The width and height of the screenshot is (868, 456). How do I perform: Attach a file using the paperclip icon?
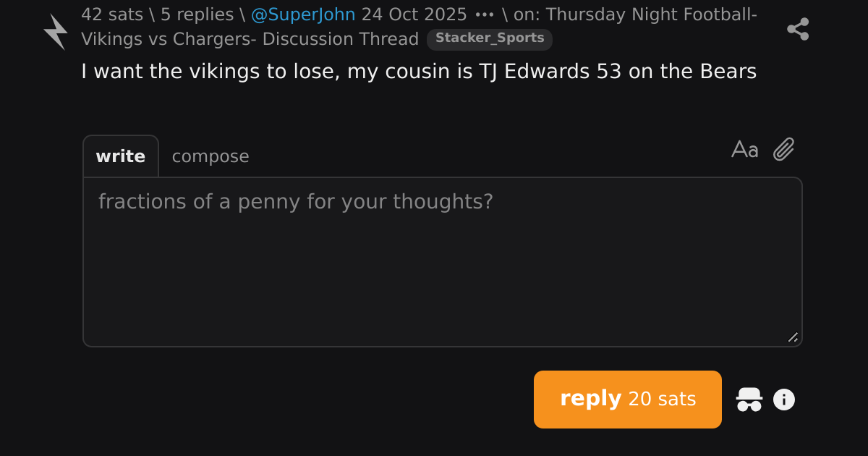click(784, 150)
